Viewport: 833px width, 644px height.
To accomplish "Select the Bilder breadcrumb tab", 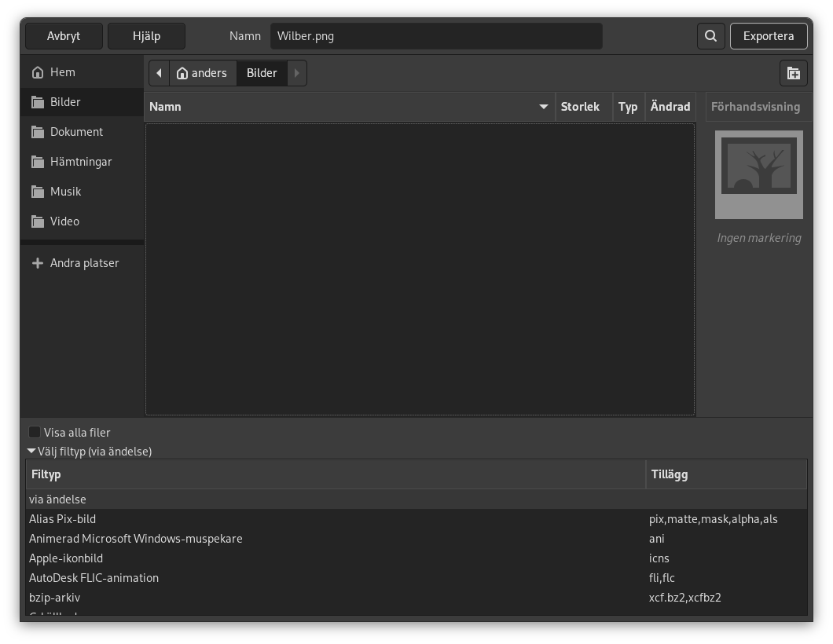I will coord(261,72).
